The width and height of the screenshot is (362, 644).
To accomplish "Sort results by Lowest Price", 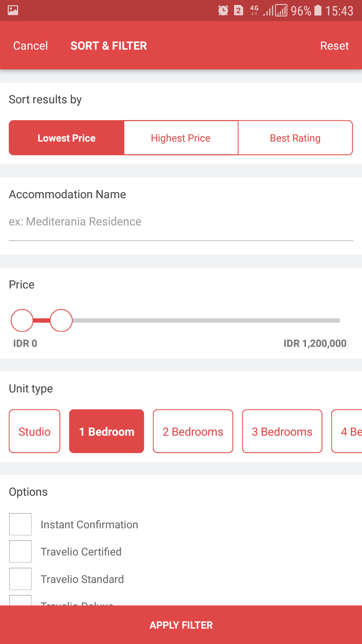I will (x=67, y=138).
